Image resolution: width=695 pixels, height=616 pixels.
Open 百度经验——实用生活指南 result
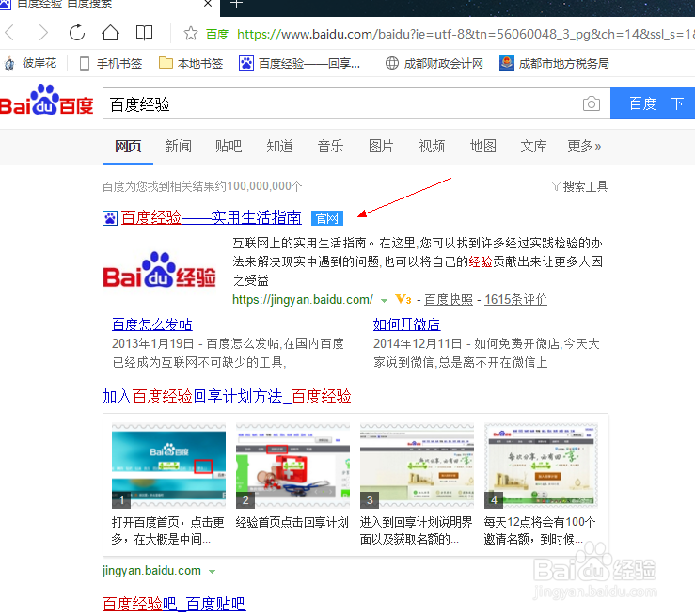(x=212, y=217)
